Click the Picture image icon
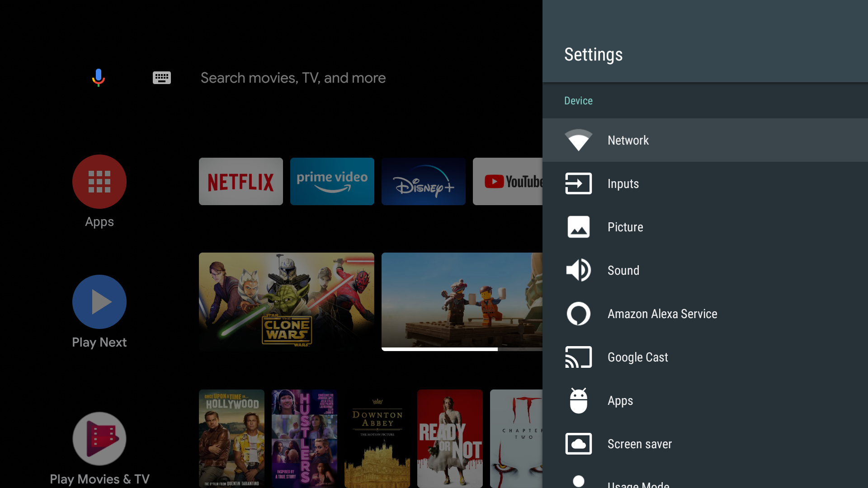The image size is (868, 488). 579,227
